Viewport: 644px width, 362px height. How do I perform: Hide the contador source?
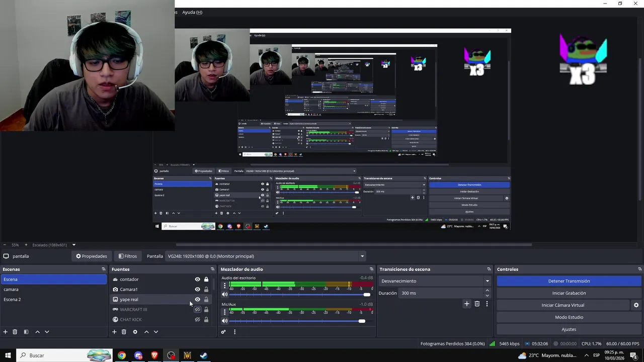(x=197, y=280)
